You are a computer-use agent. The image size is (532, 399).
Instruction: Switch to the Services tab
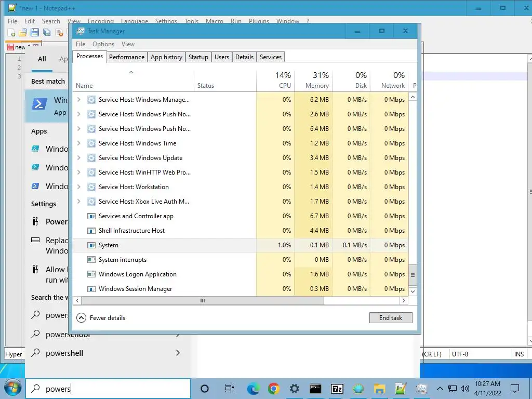coord(270,57)
